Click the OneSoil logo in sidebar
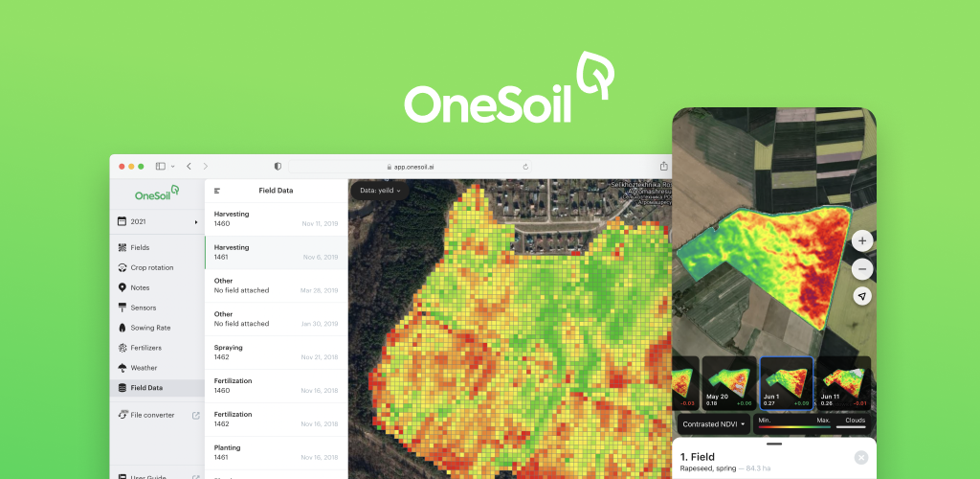980x479 pixels. [x=158, y=194]
